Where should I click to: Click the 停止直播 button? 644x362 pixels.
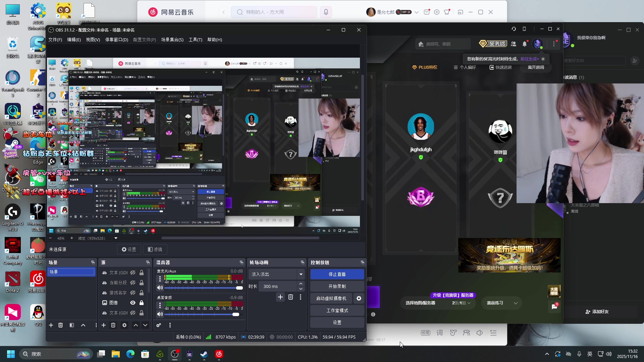337,274
